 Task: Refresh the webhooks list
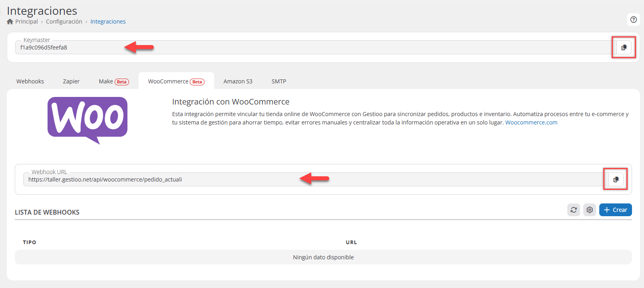tap(573, 210)
